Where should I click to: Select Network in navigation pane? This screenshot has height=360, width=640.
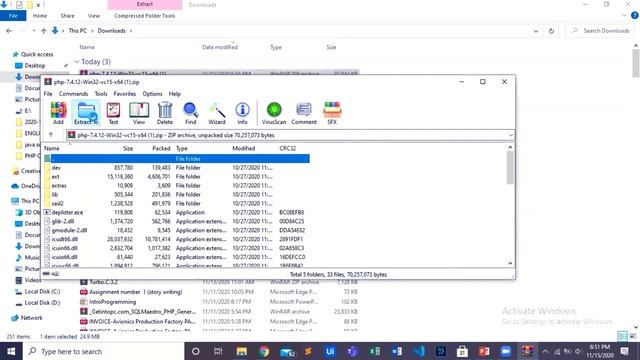coord(31,318)
